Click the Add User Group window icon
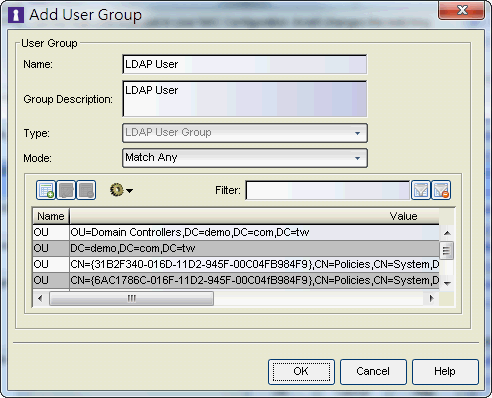492x398 pixels. coord(15,15)
